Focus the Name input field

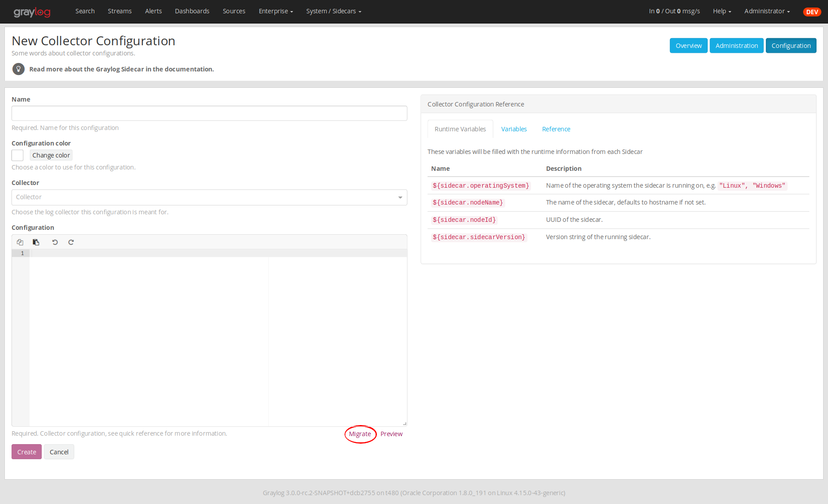(209, 113)
